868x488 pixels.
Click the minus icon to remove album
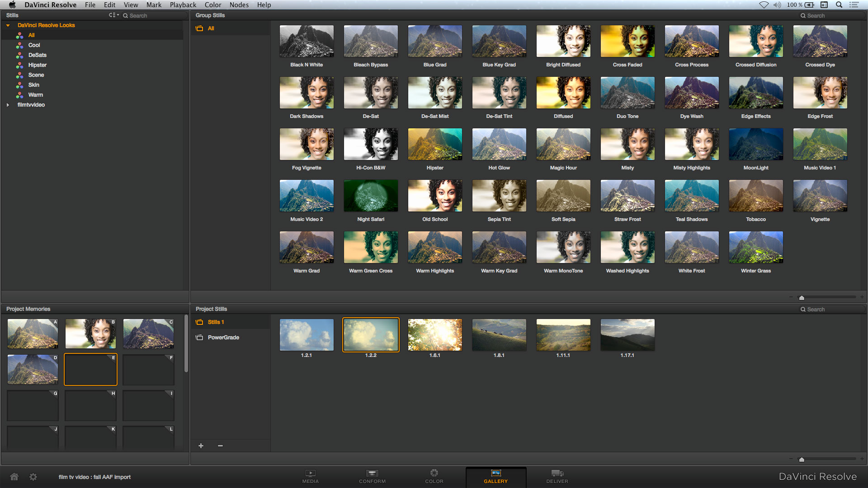click(220, 446)
